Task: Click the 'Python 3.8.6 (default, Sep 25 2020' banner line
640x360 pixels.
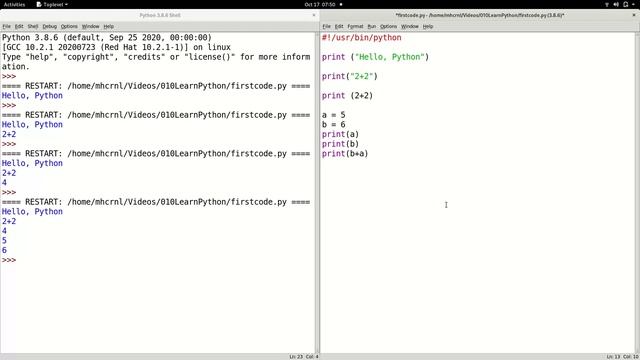Action: tap(107, 38)
